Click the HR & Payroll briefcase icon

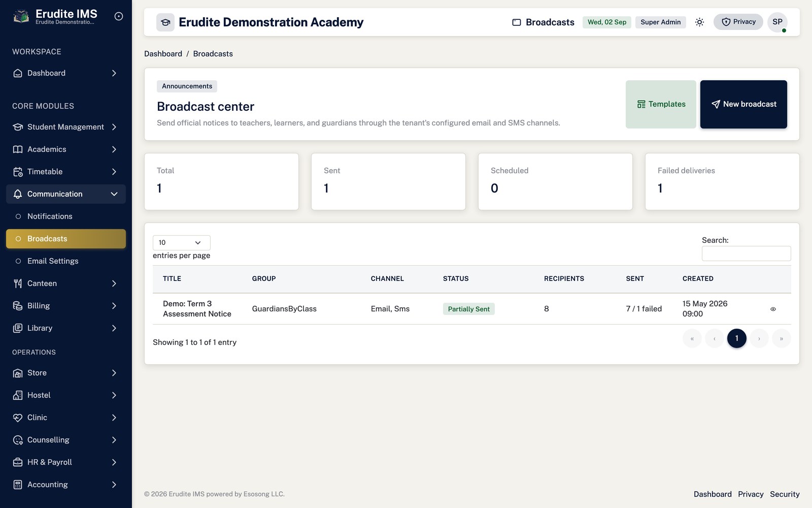18,462
